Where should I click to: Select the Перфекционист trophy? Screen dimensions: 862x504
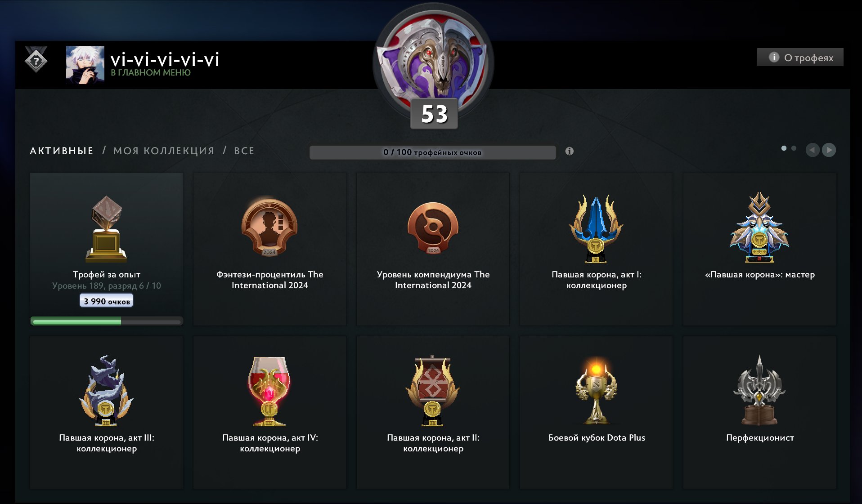(759, 412)
